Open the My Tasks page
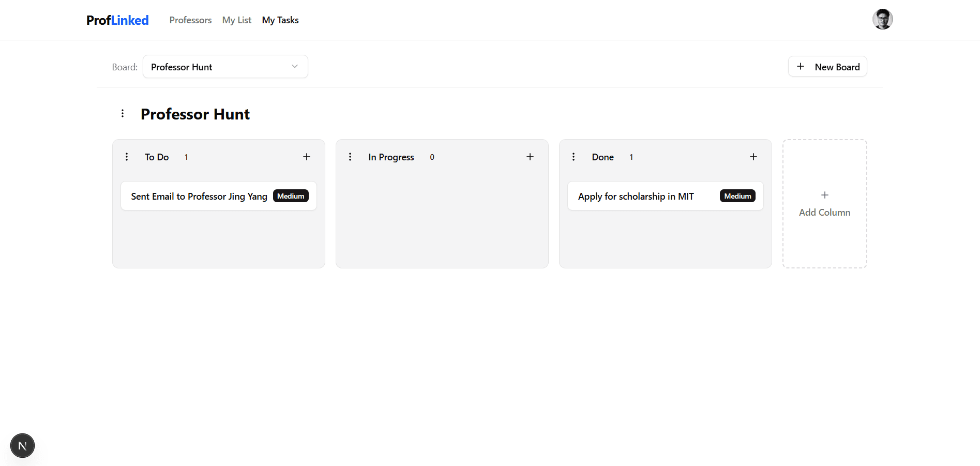 point(280,20)
